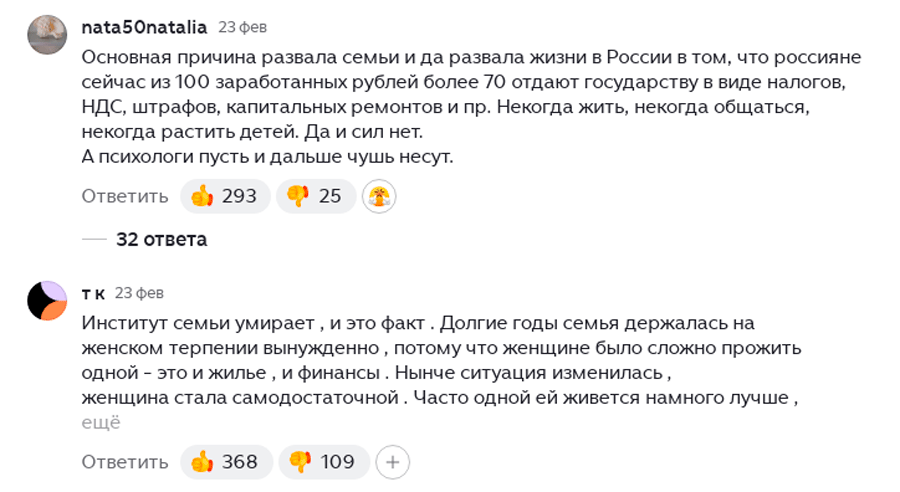This screenshot has width=900, height=492.
Task: Open nata50natalia's profile avatar
Action: tap(47, 35)
